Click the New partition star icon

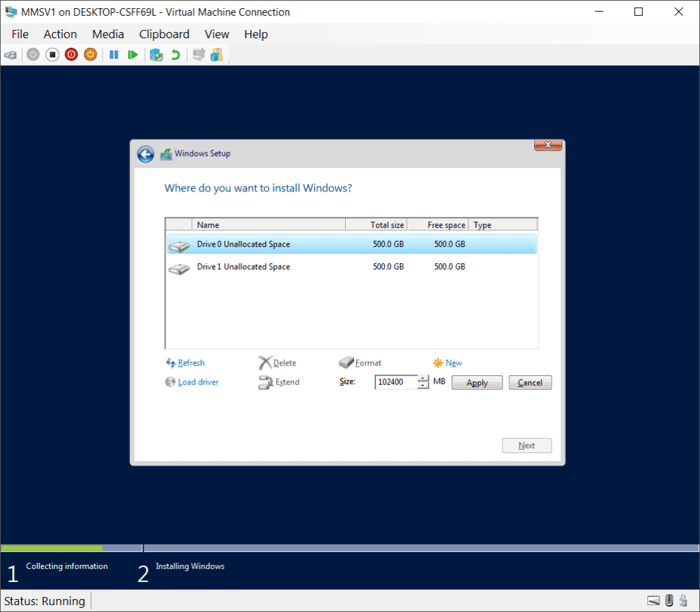click(438, 362)
